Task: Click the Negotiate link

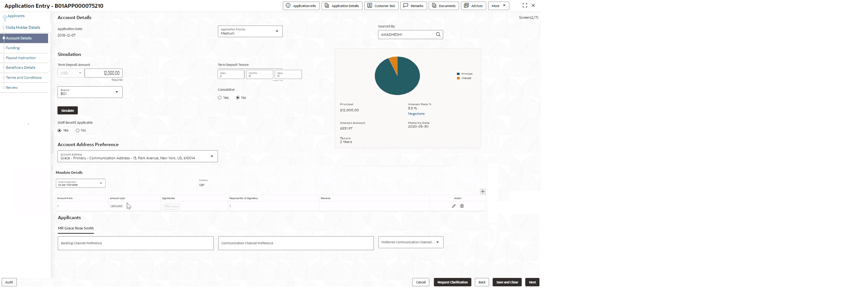Action: coord(416,114)
